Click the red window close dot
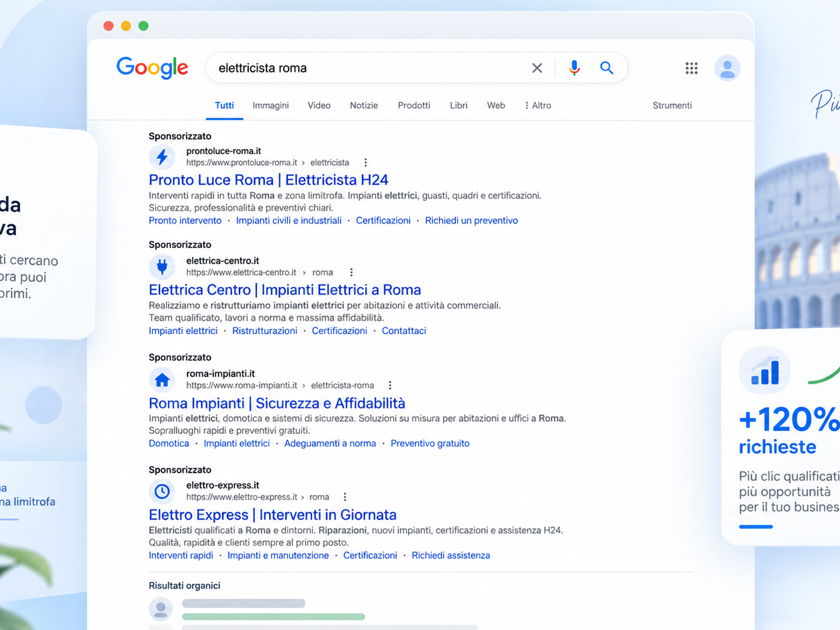Image resolution: width=840 pixels, height=630 pixels. coord(108,26)
